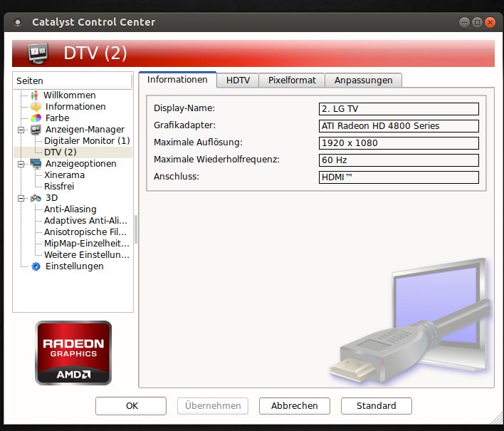Open the Farbe page
504x431 pixels.
tap(57, 118)
